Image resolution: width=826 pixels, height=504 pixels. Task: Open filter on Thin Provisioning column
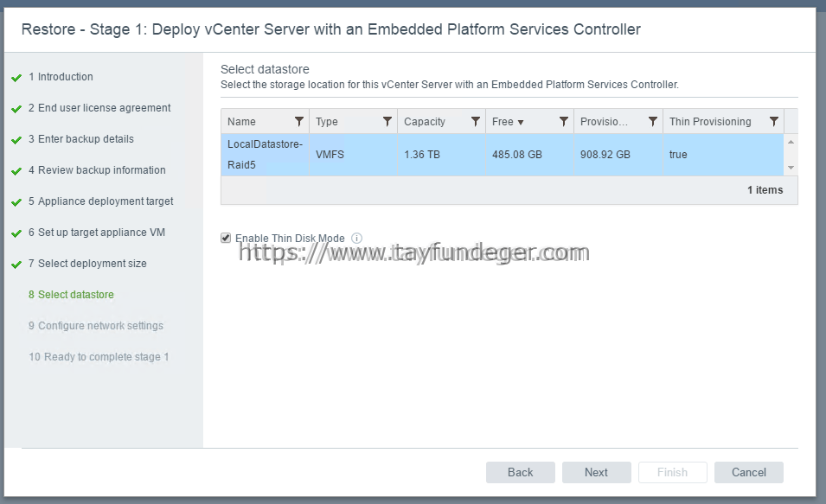pyautogui.click(x=774, y=122)
